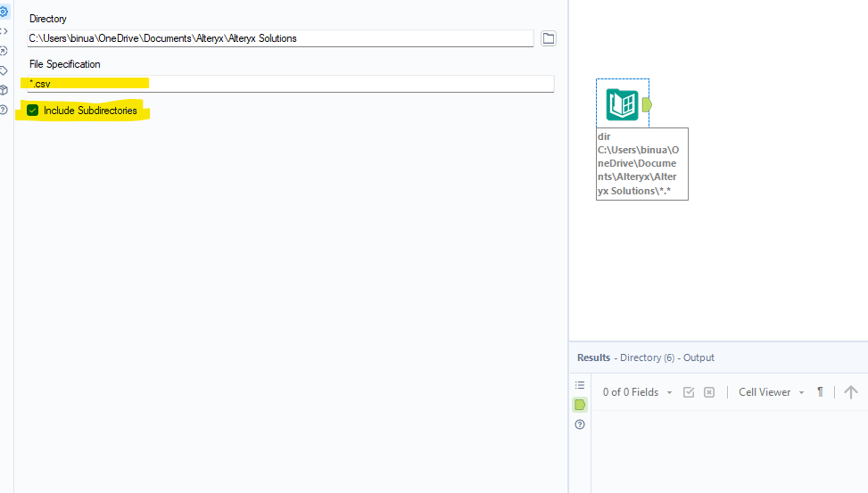Open the cube icon in configuration sidebar
The width and height of the screenshot is (868, 493).
pos(4,90)
